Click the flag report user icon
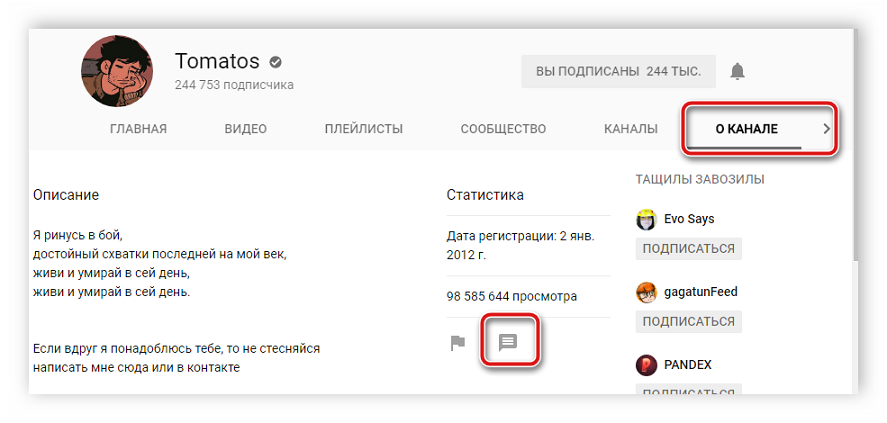 pos(457,343)
